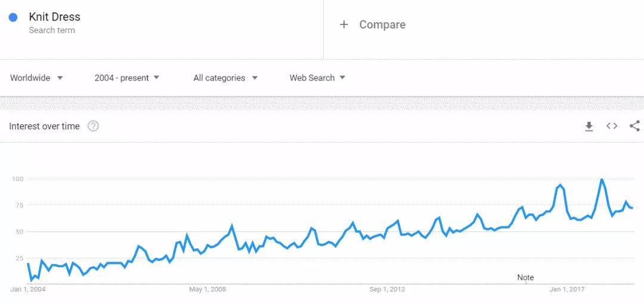Share the interest over time chart

634,126
